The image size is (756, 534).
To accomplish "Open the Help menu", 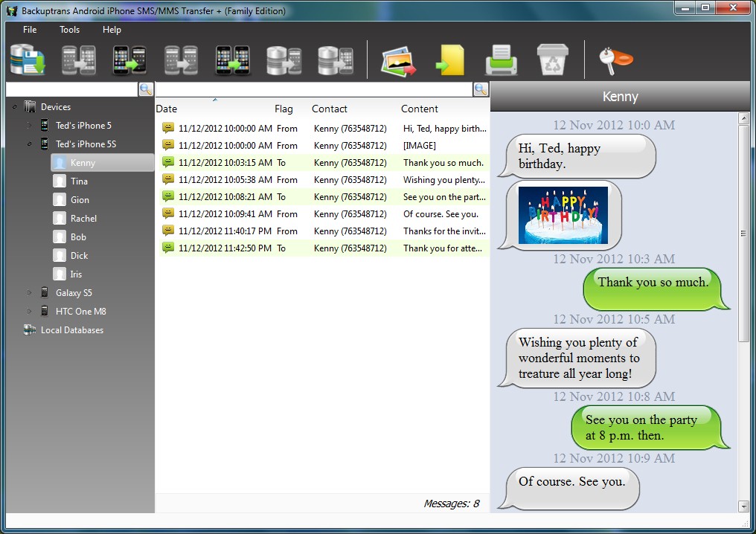I will coord(112,30).
